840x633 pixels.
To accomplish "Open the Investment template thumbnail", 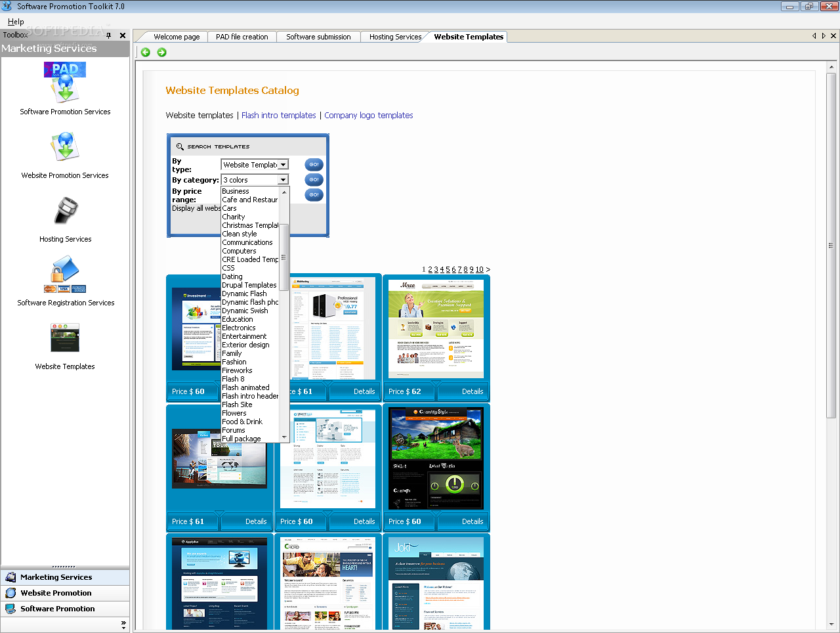I will point(196,329).
